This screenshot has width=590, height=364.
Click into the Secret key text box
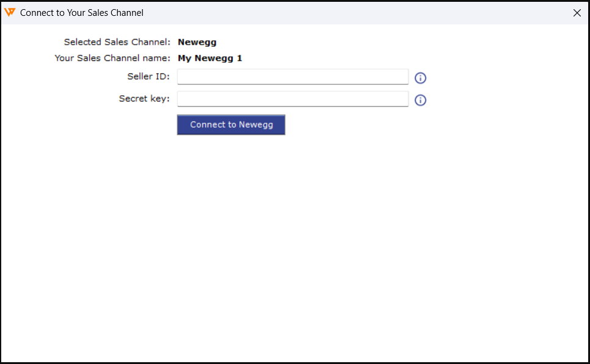point(293,99)
